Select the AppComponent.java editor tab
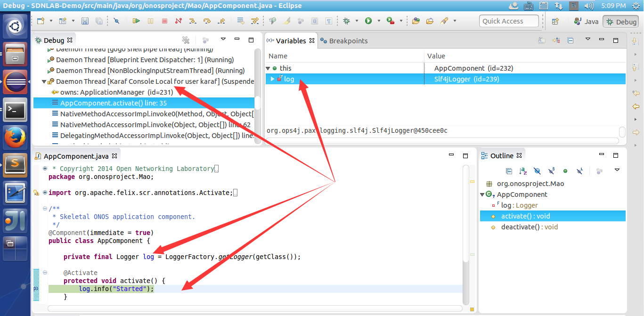This screenshot has width=644, height=316. point(75,156)
